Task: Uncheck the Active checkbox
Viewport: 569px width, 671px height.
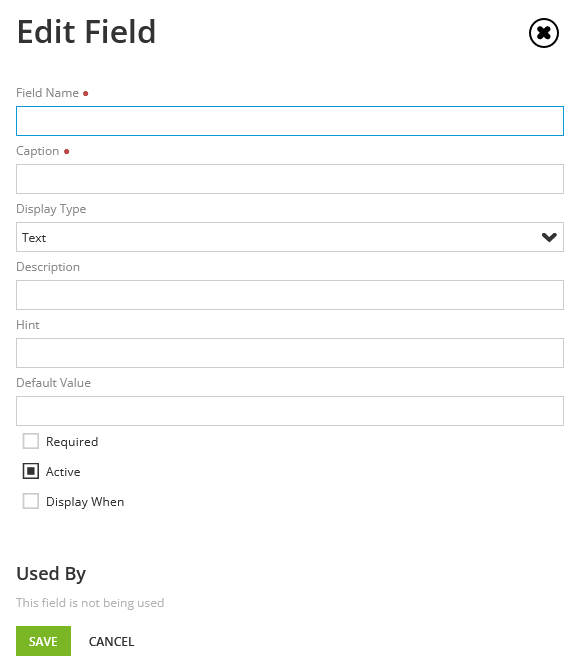Action: pyautogui.click(x=31, y=471)
